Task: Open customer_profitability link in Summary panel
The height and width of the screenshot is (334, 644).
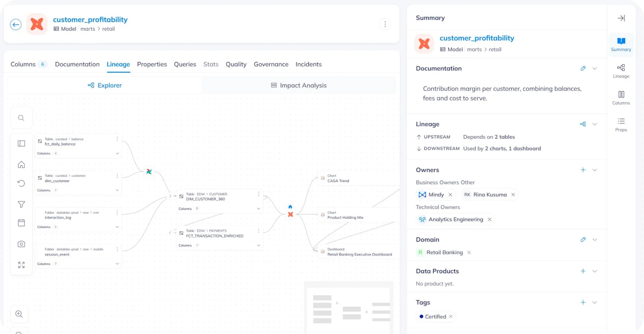Action: (x=477, y=38)
